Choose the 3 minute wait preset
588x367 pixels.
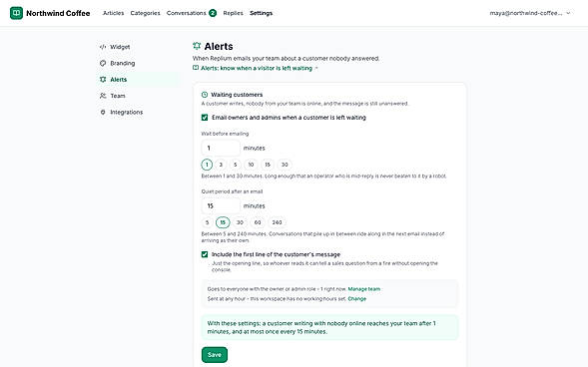coord(221,165)
